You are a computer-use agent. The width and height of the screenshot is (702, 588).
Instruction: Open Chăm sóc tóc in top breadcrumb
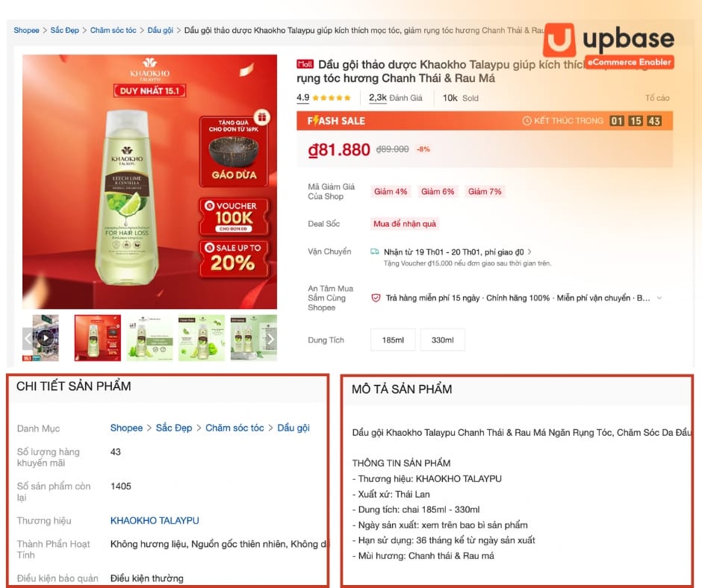coord(114,31)
